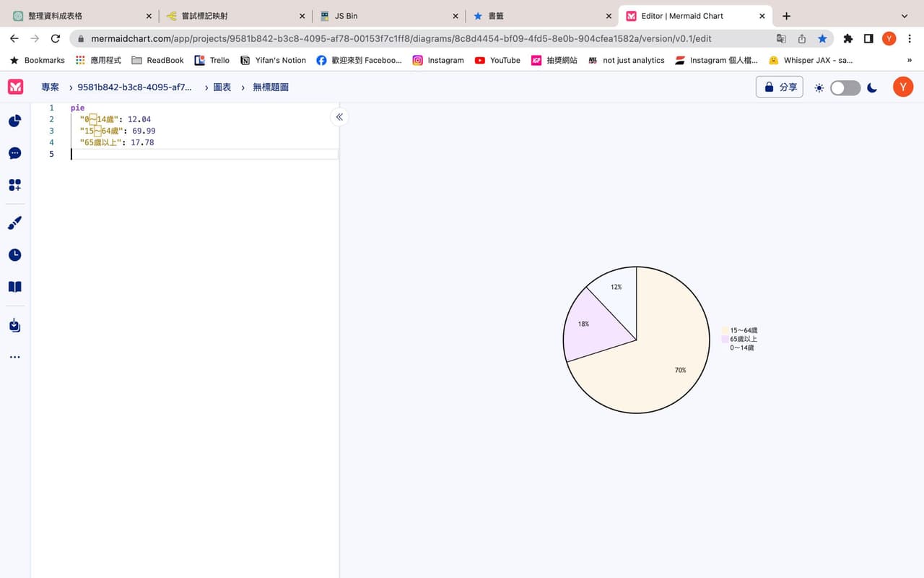Go to 圖表 breadcrumb

(222, 87)
